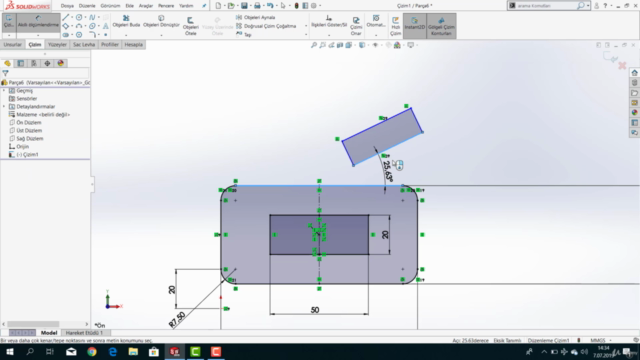Screen dimensions: 640x360
Task: Click the Hızlı Çizim rapid sketch tool
Action: coord(396,26)
